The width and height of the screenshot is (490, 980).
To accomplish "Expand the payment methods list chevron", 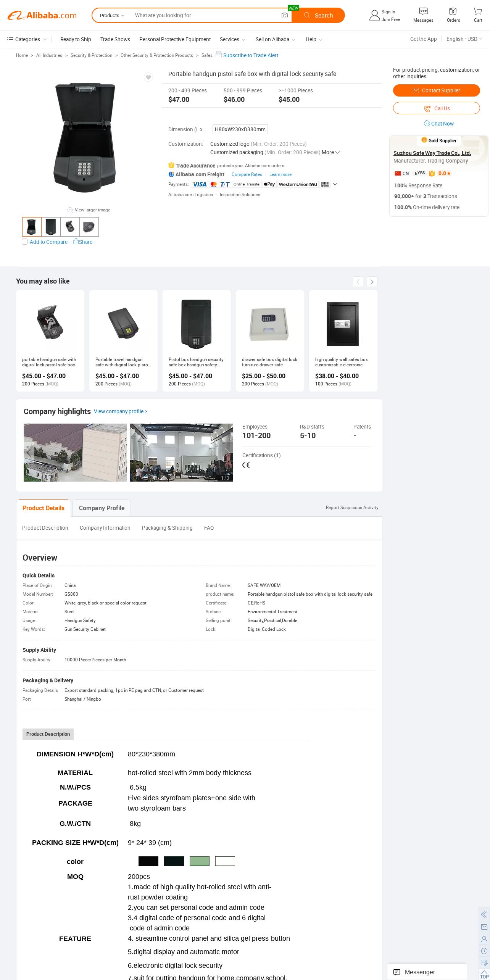I will (x=335, y=184).
